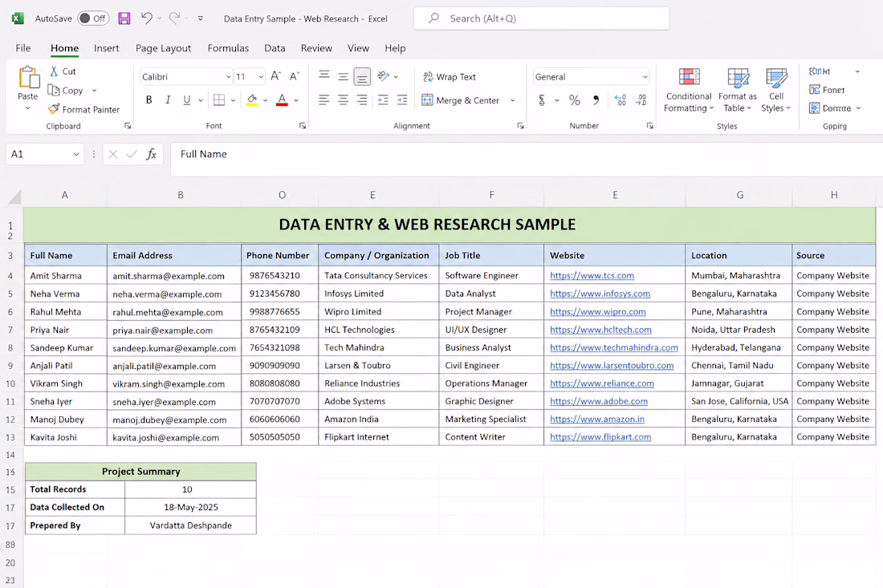
Task: Toggle Bold formatting
Action: coord(149,100)
